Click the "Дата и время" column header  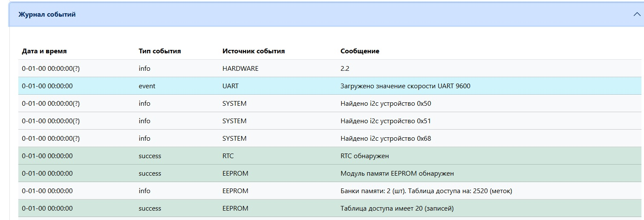tap(44, 51)
